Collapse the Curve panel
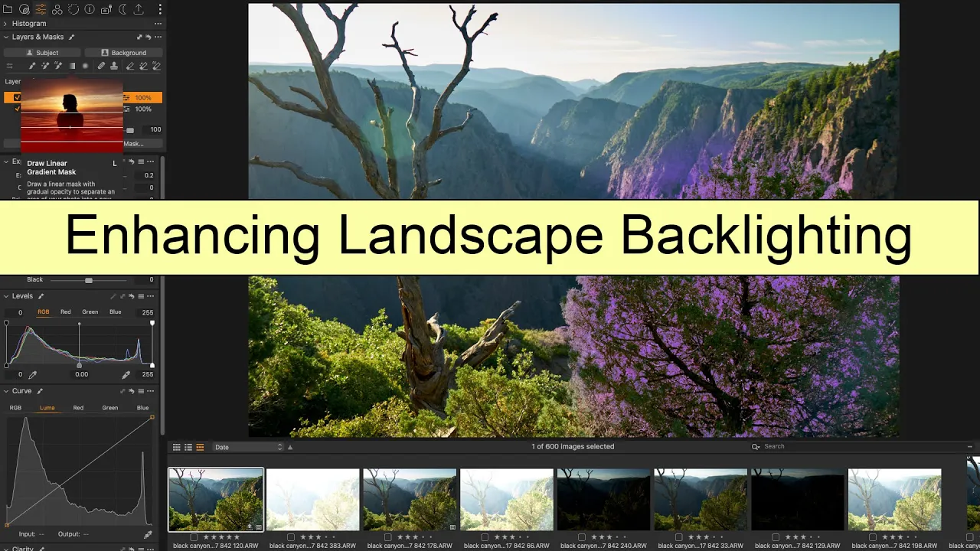Screen dimensions: 980x551 [5, 391]
